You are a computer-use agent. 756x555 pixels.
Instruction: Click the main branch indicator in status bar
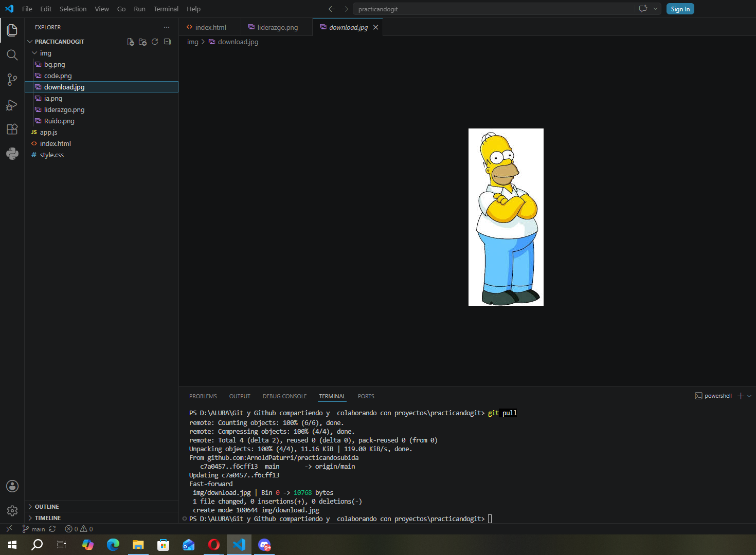pos(34,529)
